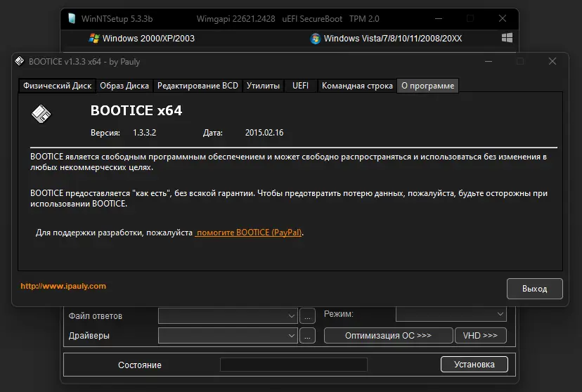Switch to the UEFI tab
The width and height of the screenshot is (582, 392).
pyautogui.click(x=300, y=86)
